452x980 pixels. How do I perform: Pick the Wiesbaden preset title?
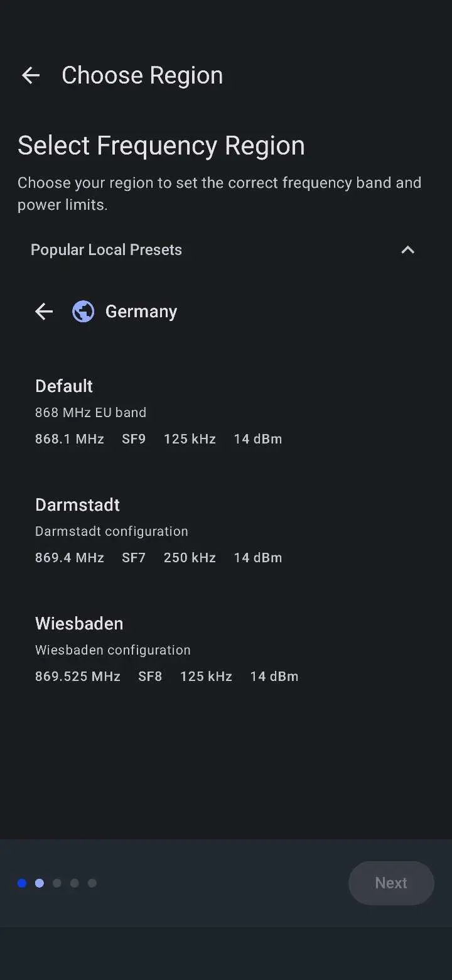point(79,623)
